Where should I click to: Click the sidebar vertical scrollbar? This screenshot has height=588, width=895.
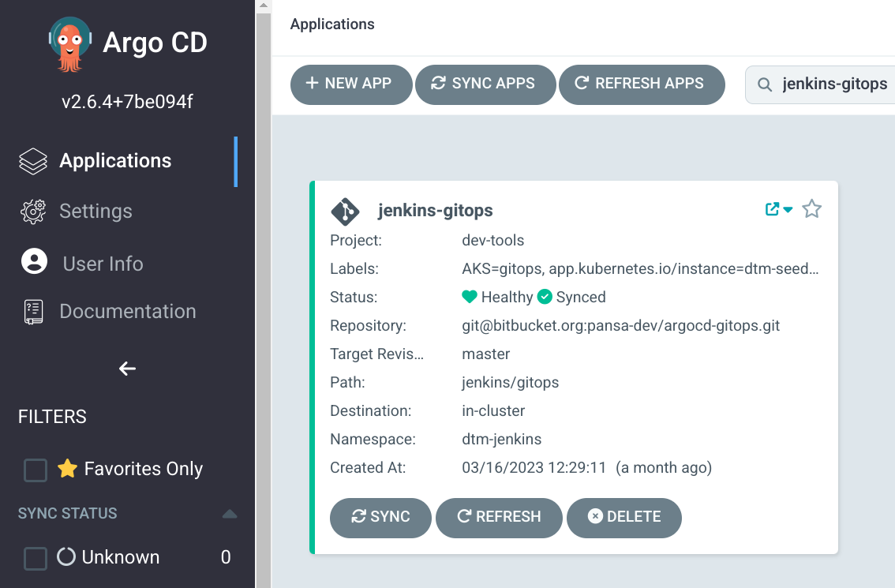pyautogui.click(x=263, y=300)
